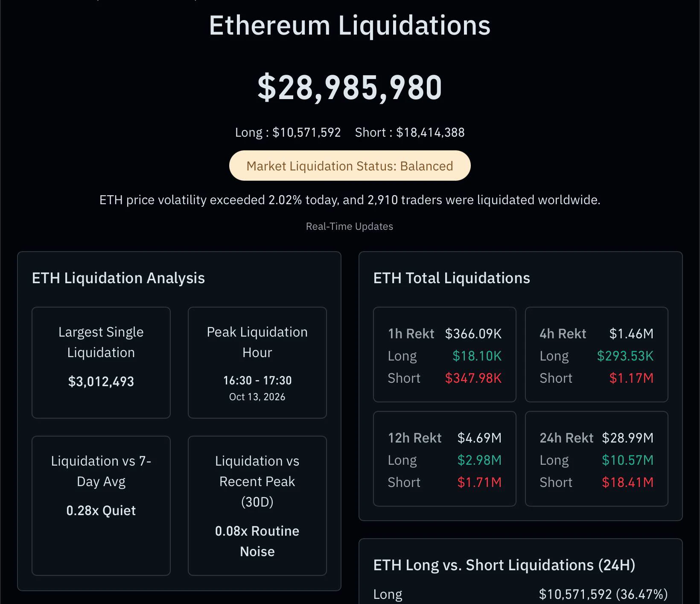Screen dimensions: 700x604
Task: Click the 24h Rekt liquidation panel
Action: coord(597,459)
